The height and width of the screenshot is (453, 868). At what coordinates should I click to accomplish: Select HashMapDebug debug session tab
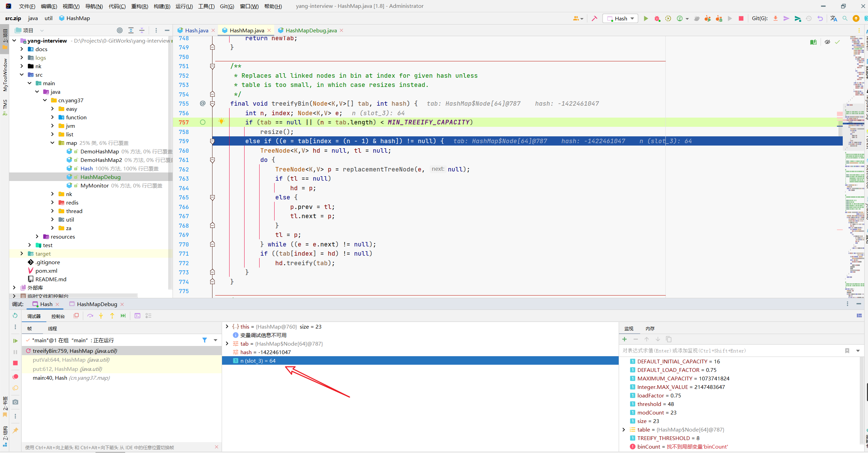[97, 304]
